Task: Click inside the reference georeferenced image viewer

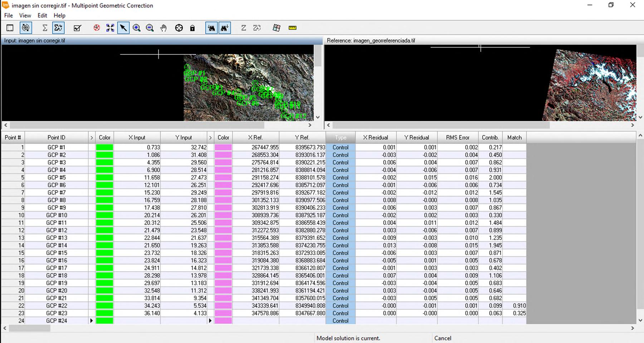Action: pyautogui.click(x=480, y=83)
